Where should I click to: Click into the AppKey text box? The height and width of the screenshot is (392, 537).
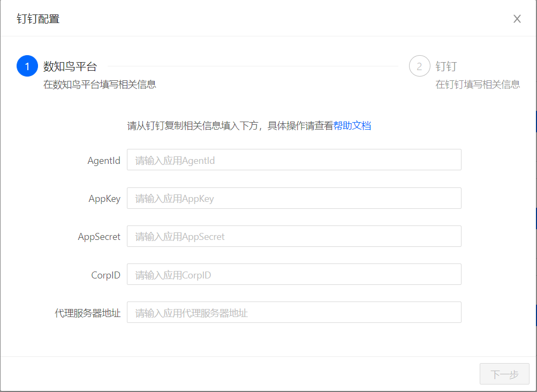(294, 198)
